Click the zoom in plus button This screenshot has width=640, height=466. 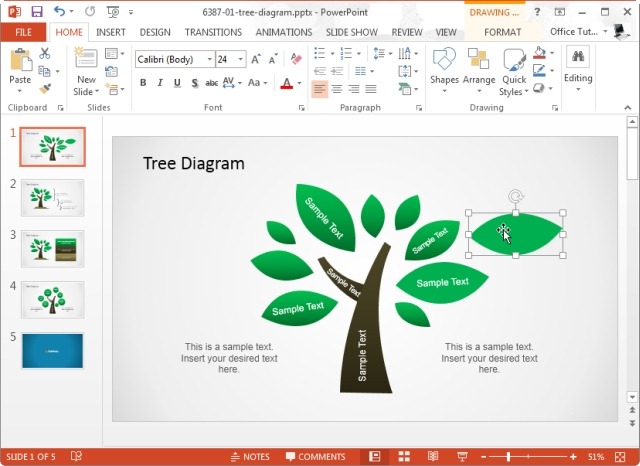[x=573, y=457]
